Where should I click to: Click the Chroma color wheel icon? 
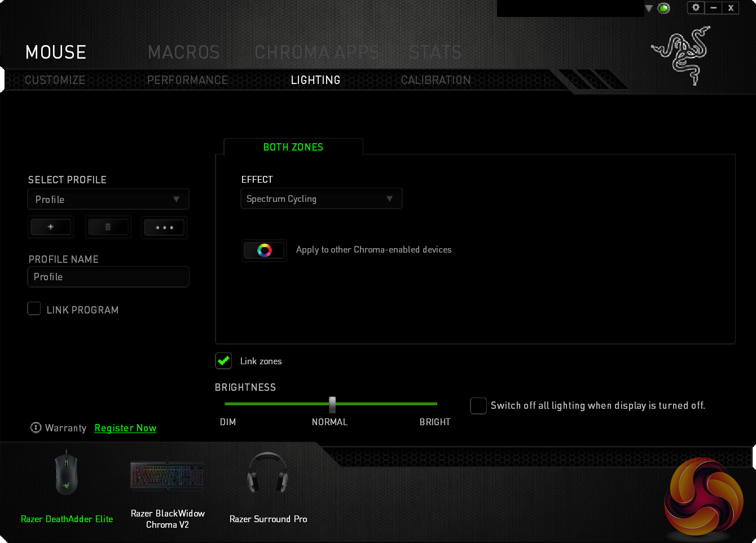click(x=264, y=250)
